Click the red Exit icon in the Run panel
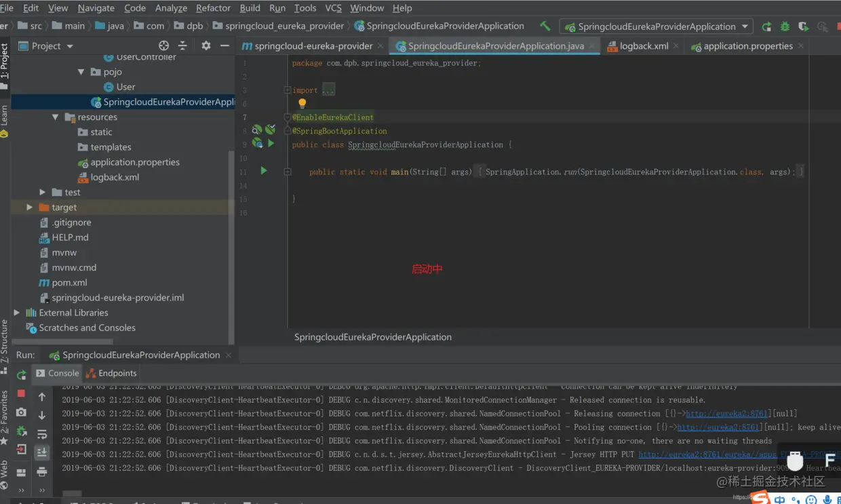 click(22, 449)
